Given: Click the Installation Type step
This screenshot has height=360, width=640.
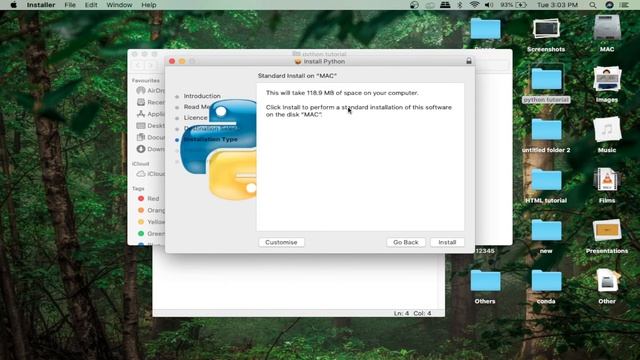Looking at the screenshot, I should coord(210,139).
